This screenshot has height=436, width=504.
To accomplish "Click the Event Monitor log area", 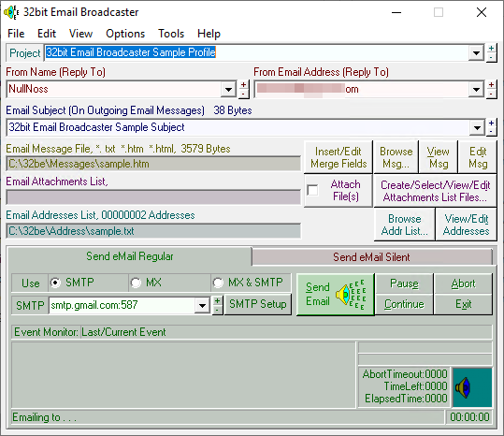I will coord(183,375).
